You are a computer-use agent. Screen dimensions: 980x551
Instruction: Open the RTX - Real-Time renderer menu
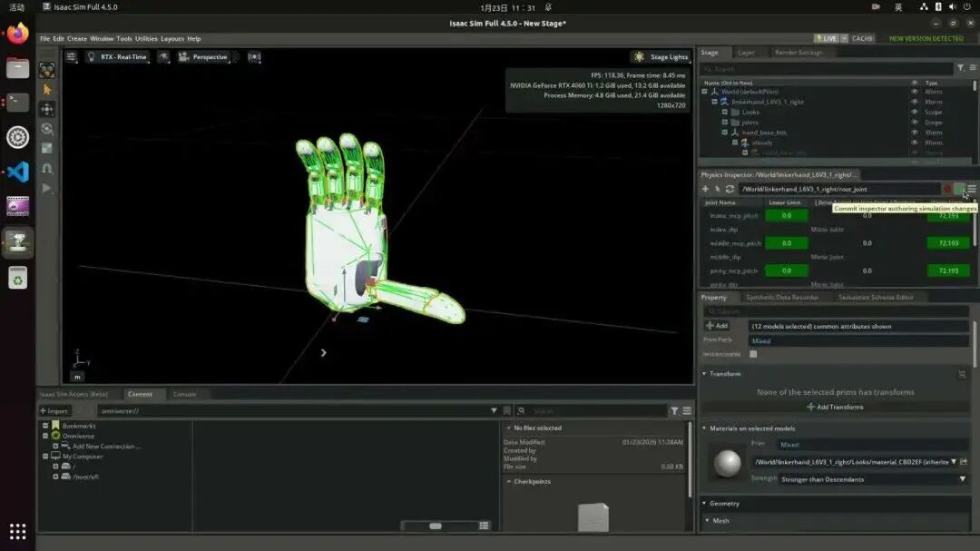(117, 57)
